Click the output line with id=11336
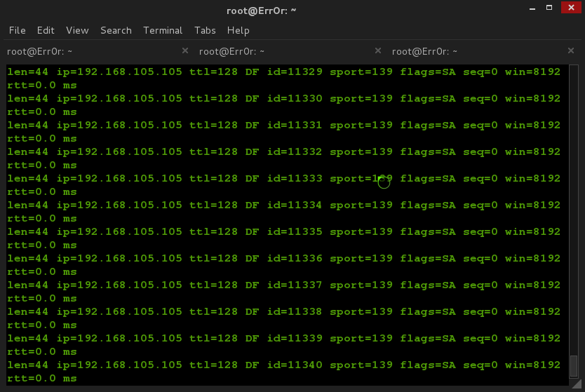The height and width of the screenshot is (392, 585). [284, 259]
